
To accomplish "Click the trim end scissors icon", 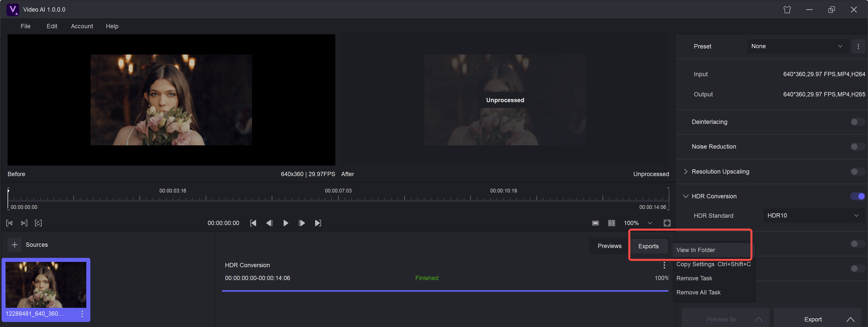I will 24,223.
